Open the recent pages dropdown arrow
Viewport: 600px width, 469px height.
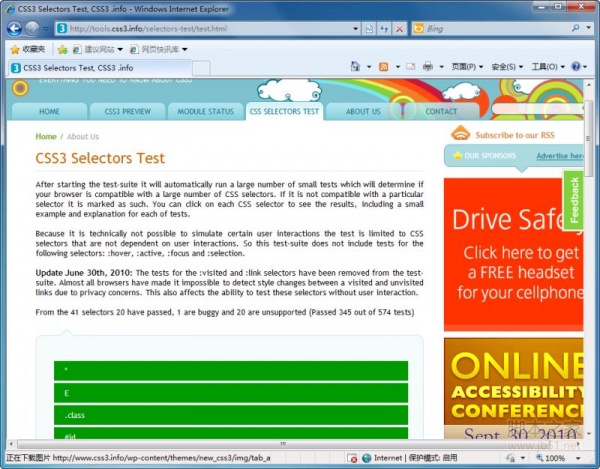coord(46,29)
